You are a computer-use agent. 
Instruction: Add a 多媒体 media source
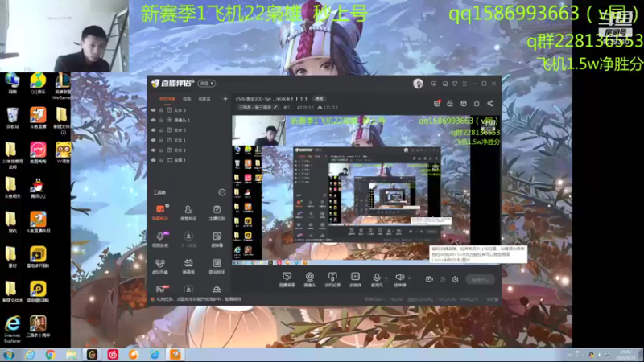coord(355,279)
